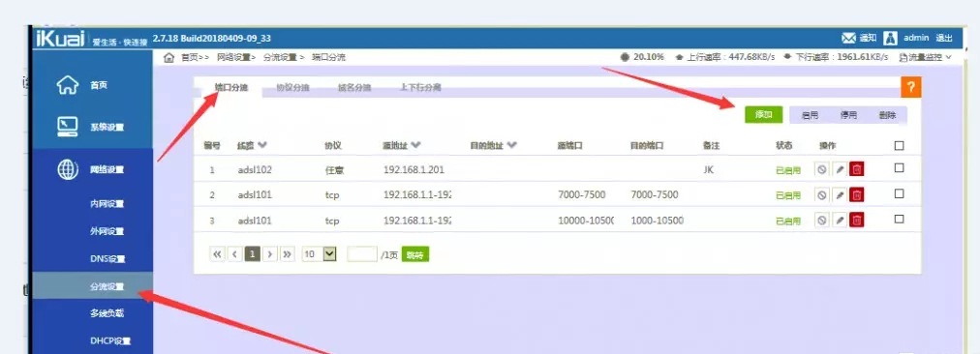Edit rule 3 (10000-10500) with pencil icon
Image resolution: width=980 pixels, height=354 pixels.
click(x=840, y=220)
